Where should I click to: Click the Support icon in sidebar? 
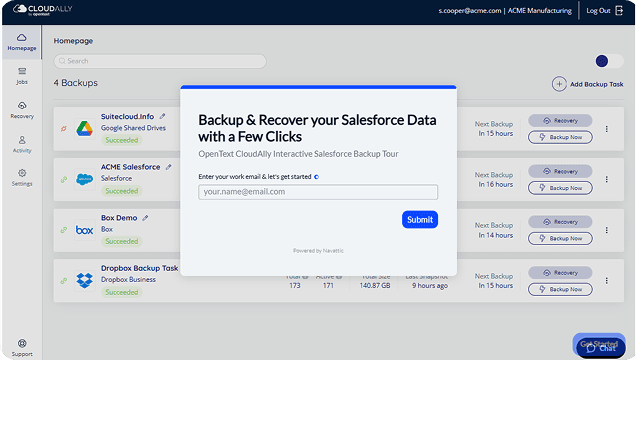pyautogui.click(x=21, y=347)
